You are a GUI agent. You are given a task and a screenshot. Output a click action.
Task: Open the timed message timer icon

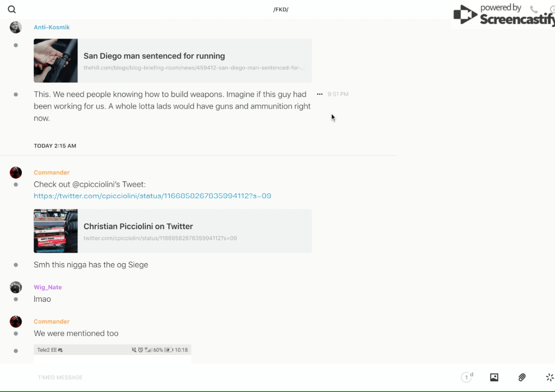[466, 377]
